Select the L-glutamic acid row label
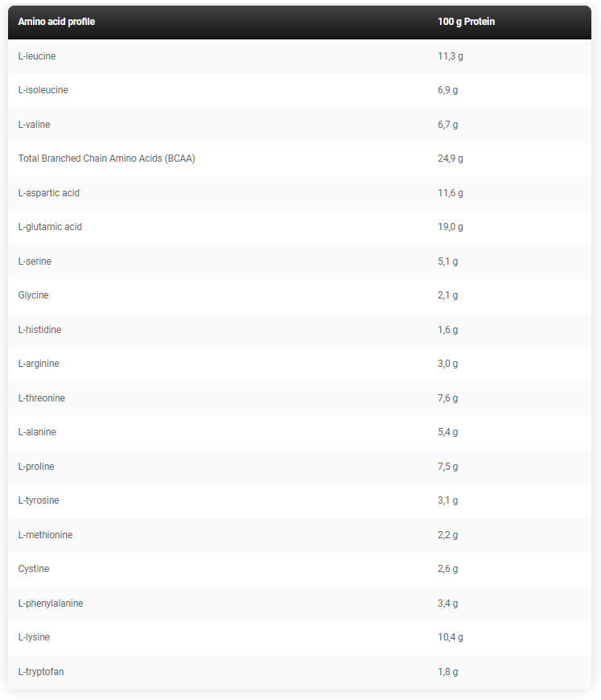 pyautogui.click(x=50, y=227)
